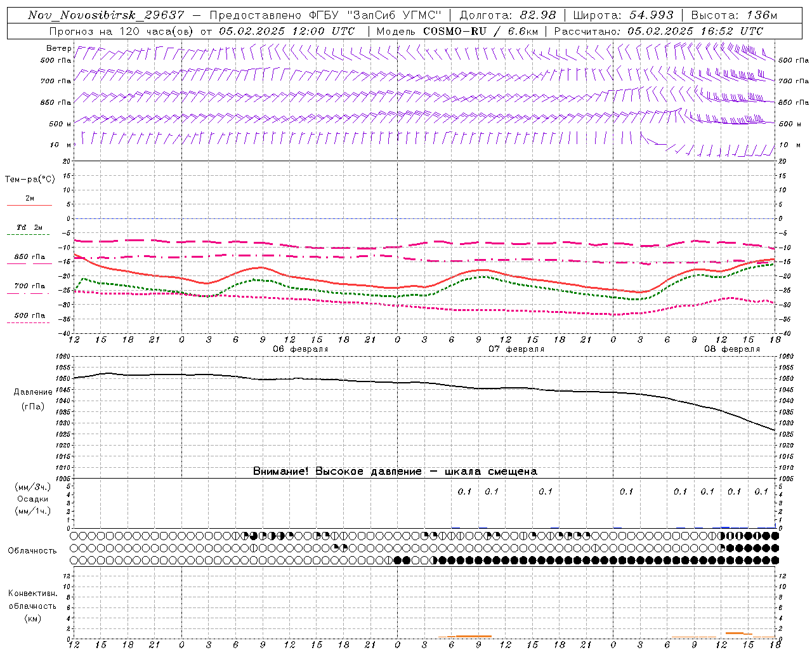Click the "06 февраля" date label

[x=301, y=349]
